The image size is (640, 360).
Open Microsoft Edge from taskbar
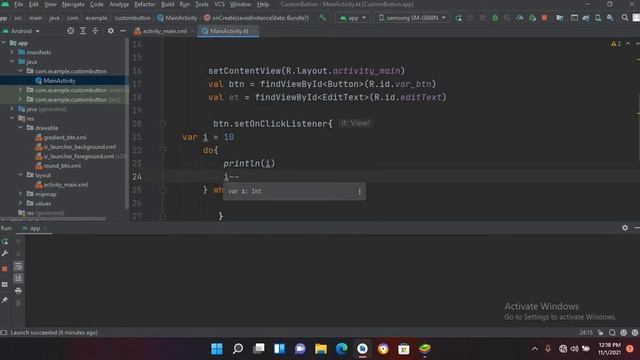[x=342, y=349]
